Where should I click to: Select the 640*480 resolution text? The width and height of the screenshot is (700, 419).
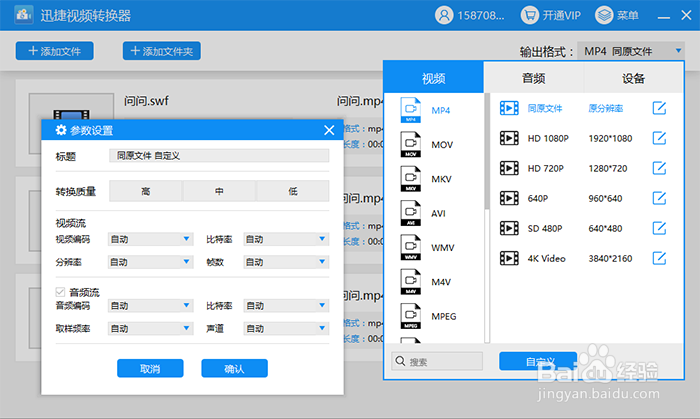[605, 228]
